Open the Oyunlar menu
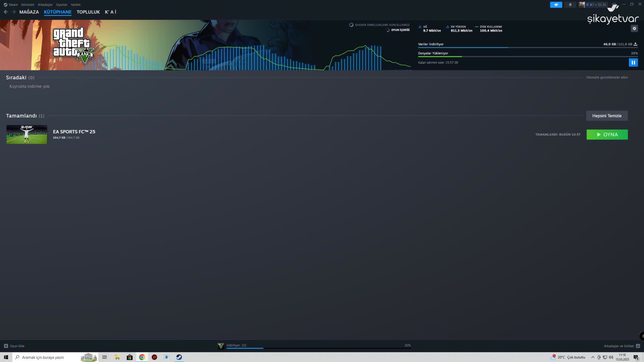This screenshot has height=362, width=644. click(62, 5)
